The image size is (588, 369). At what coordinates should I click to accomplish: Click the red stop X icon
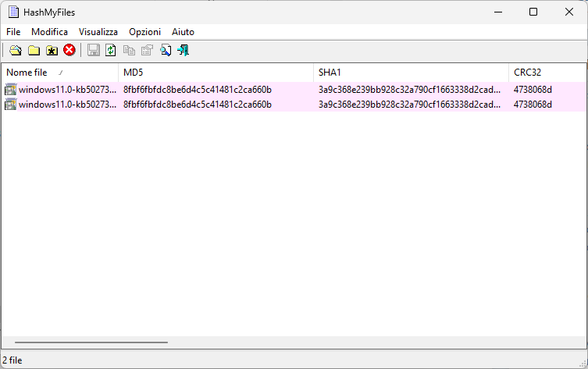(69, 50)
